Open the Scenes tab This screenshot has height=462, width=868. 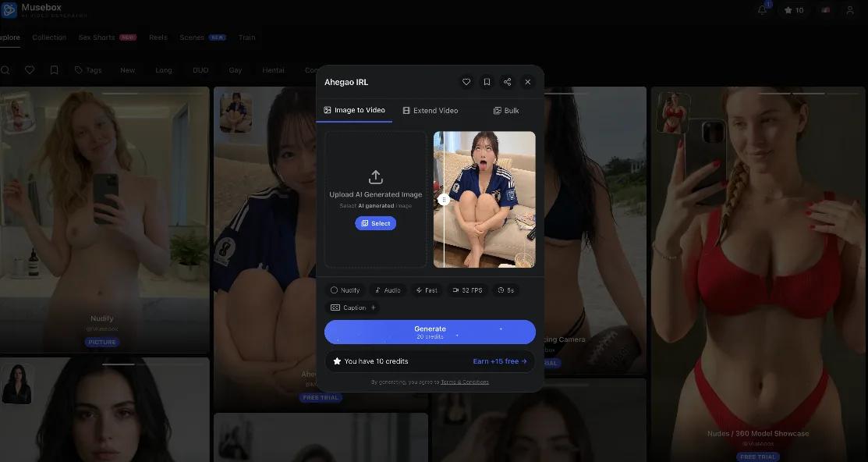pyautogui.click(x=203, y=37)
